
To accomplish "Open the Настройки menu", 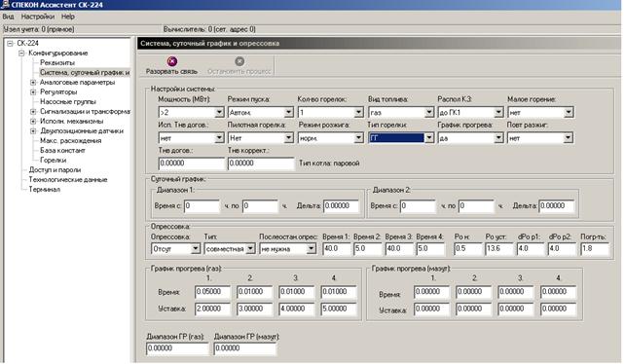I will pos(37,17).
